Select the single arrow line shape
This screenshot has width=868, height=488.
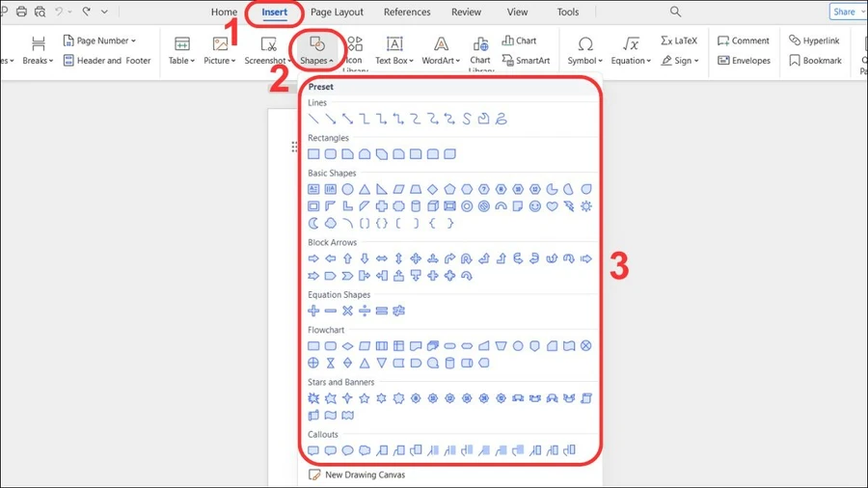331,119
